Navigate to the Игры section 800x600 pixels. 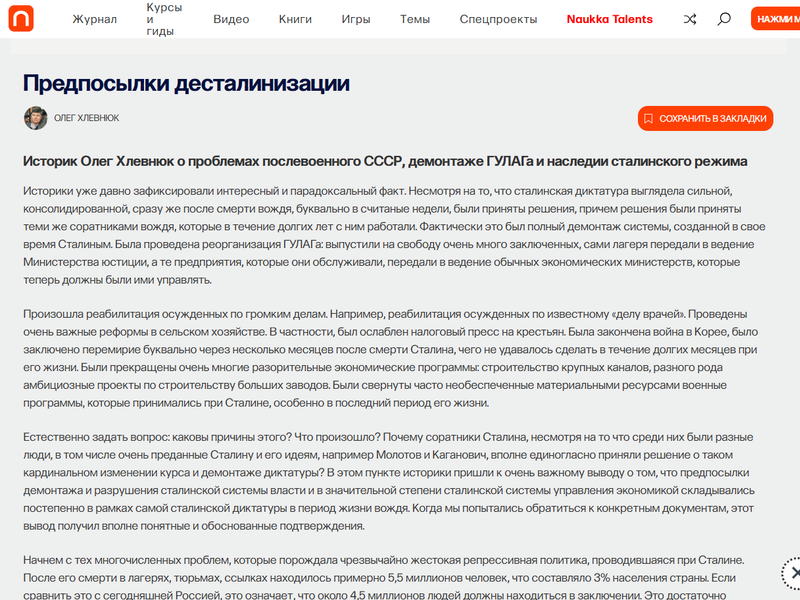click(x=356, y=19)
